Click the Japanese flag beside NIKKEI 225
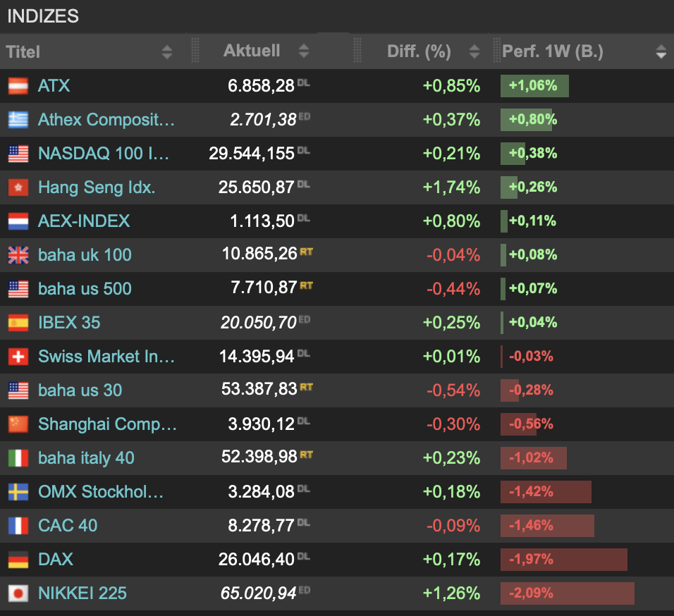 point(18,593)
